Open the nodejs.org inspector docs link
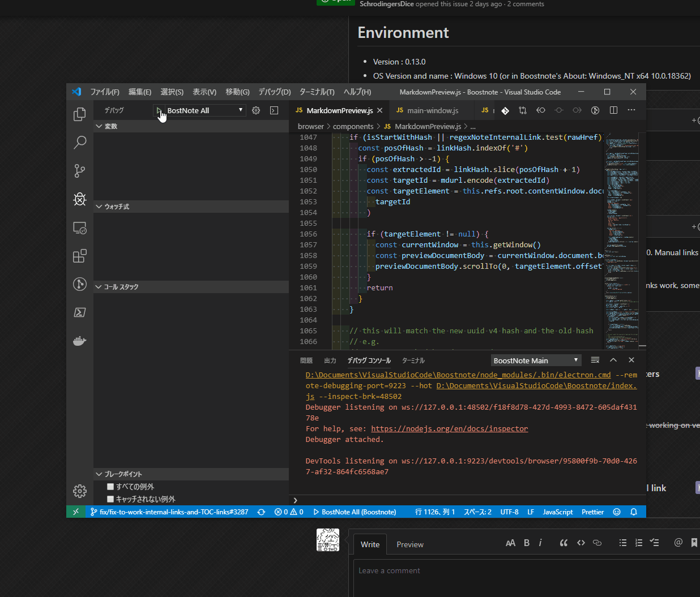 [x=449, y=429]
